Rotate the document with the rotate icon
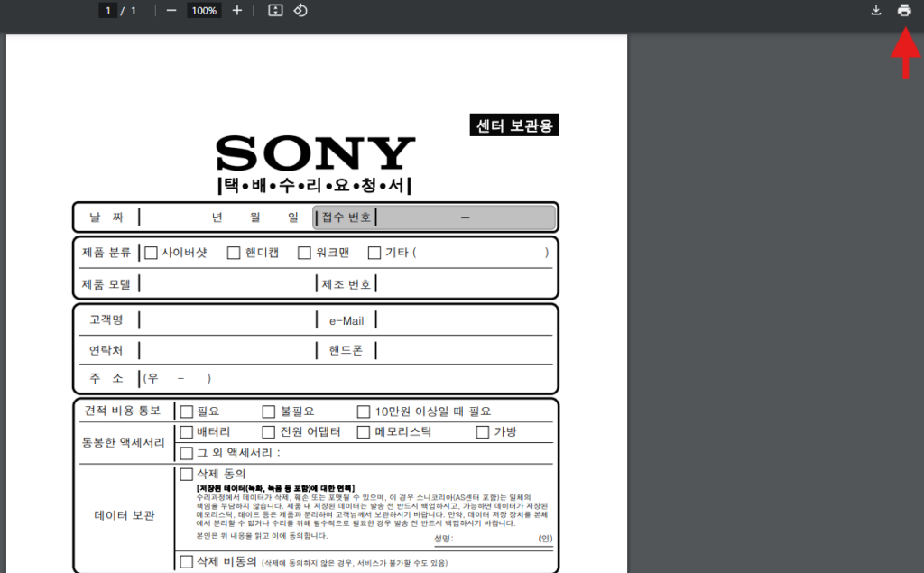 pyautogui.click(x=300, y=10)
